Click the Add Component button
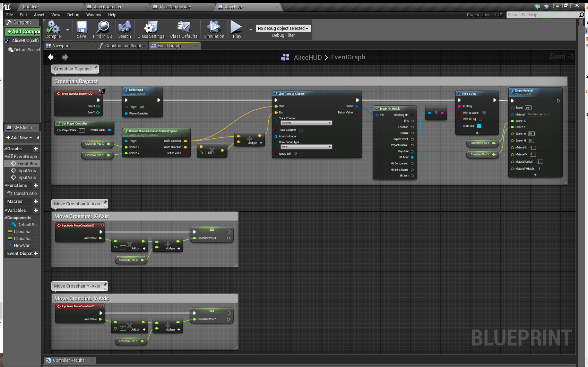The image size is (588, 367). 23,32
